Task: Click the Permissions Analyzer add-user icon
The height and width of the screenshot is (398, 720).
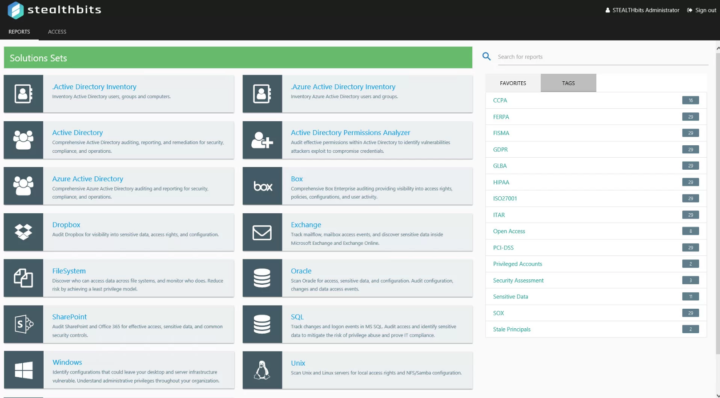Action: [262, 140]
